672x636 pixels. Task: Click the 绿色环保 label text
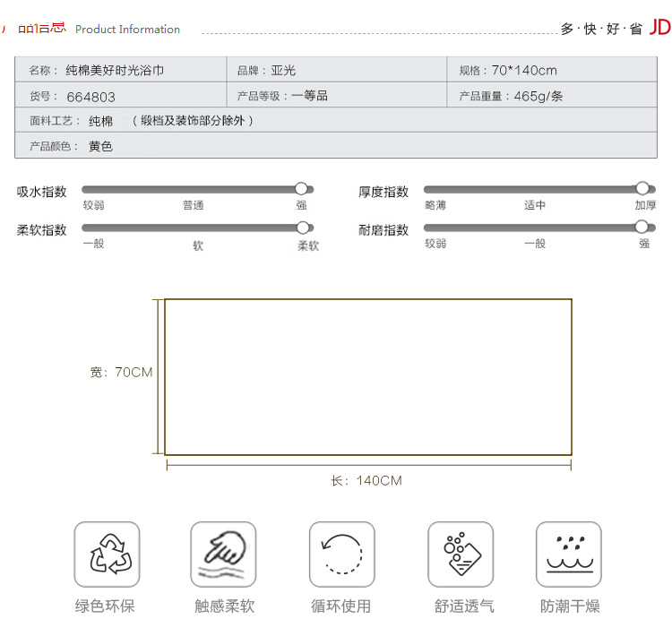105,606
